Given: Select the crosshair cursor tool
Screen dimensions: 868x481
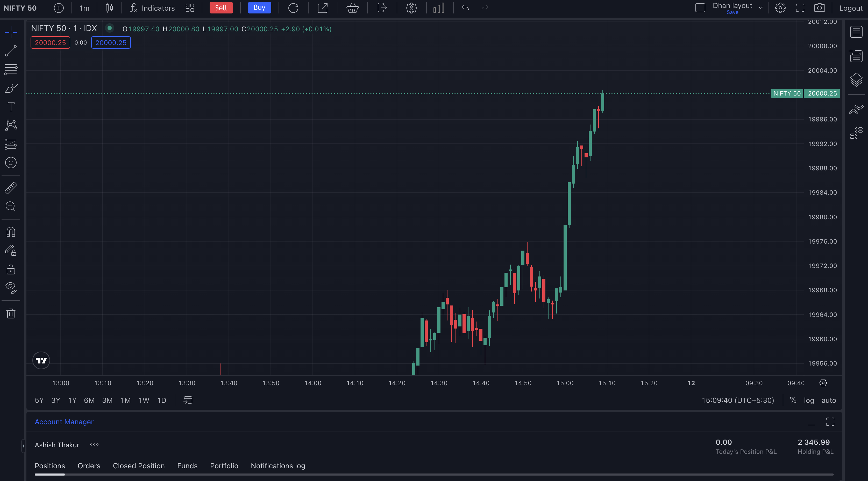Looking at the screenshot, I should pos(11,32).
